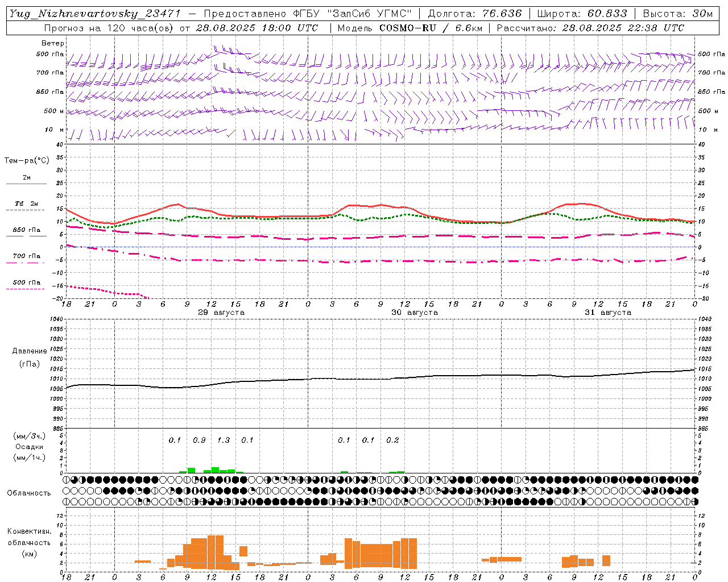The width and height of the screenshot is (728, 582).
Task: Click the Td 2м dew point legend entry
Action: [x=26, y=203]
